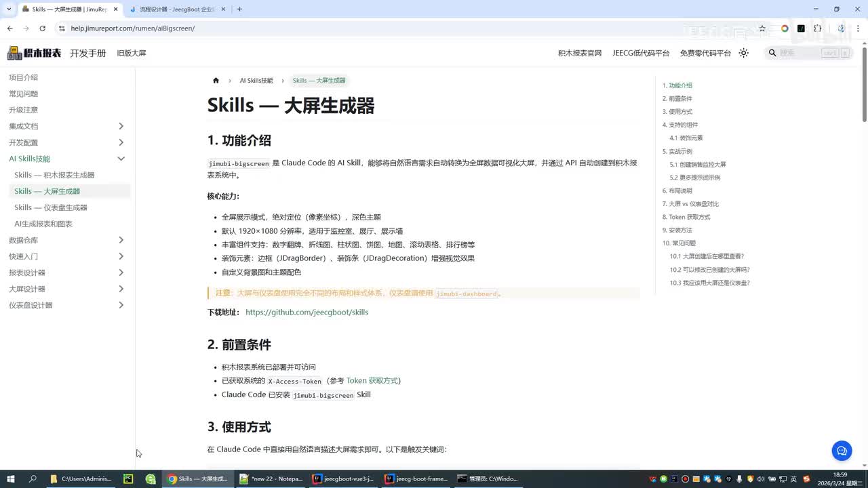Jump to 5.1 创建销售监控大屏 in contents
Image resolution: width=868 pixels, height=488 pixels.
pyautogui.click(x=698, y=165)
